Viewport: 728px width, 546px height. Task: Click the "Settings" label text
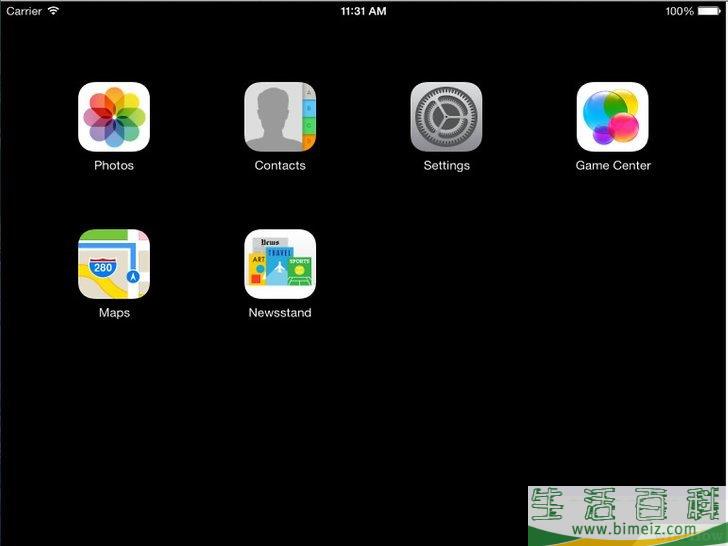447,166
